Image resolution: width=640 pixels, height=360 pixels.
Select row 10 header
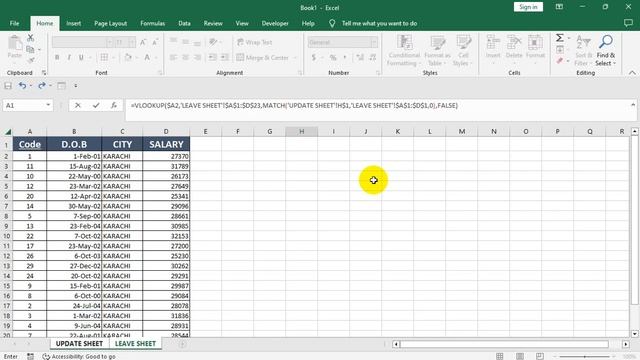(x=6, y=236)
